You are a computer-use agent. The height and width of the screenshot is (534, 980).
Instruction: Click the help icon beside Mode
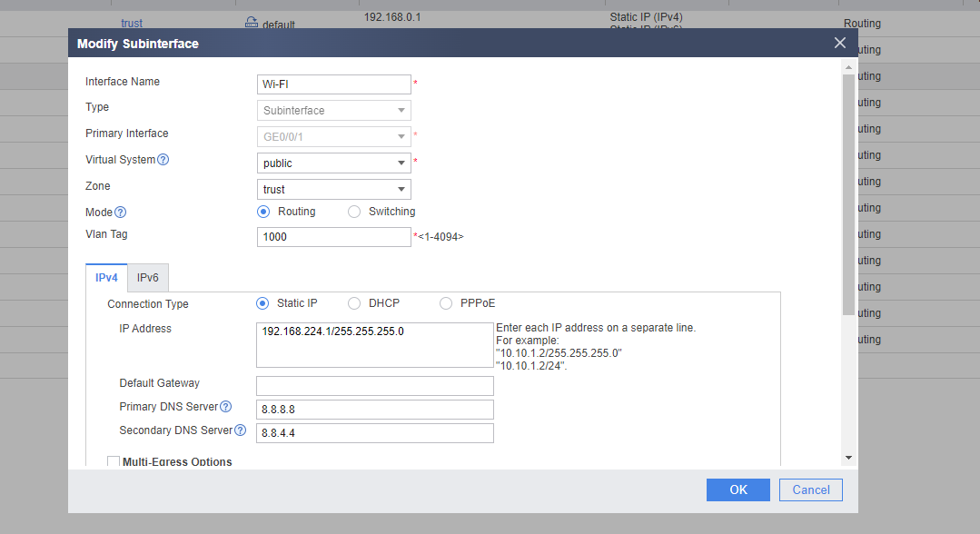(x=121, y=212)
